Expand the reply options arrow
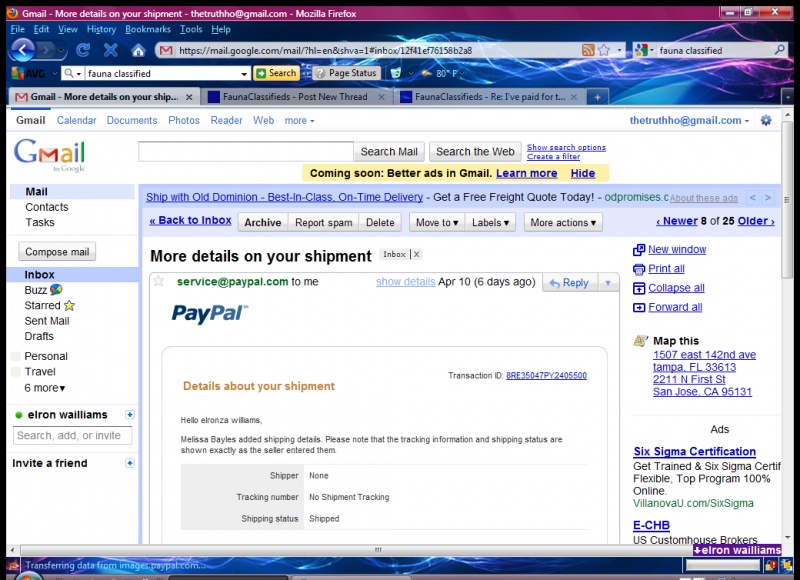Viewport: 800px width, 580px height. [608, 283]
